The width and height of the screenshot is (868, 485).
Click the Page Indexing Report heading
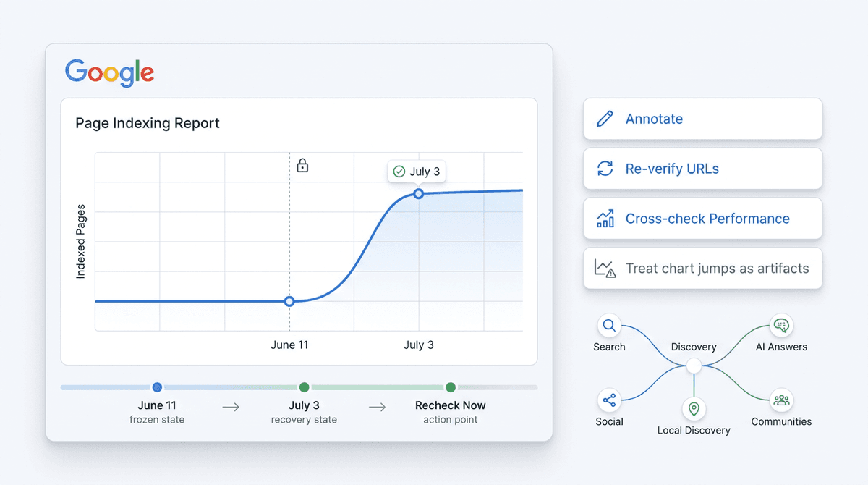(x=148, y=123)
